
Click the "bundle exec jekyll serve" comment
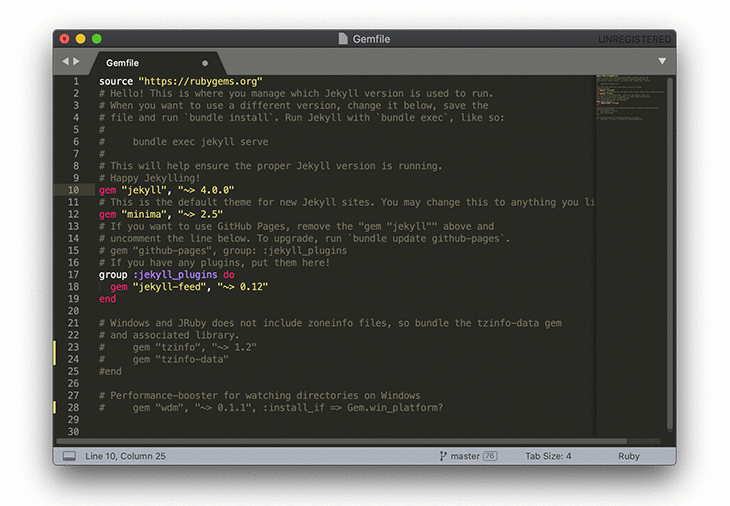click(x=200, y=142)
